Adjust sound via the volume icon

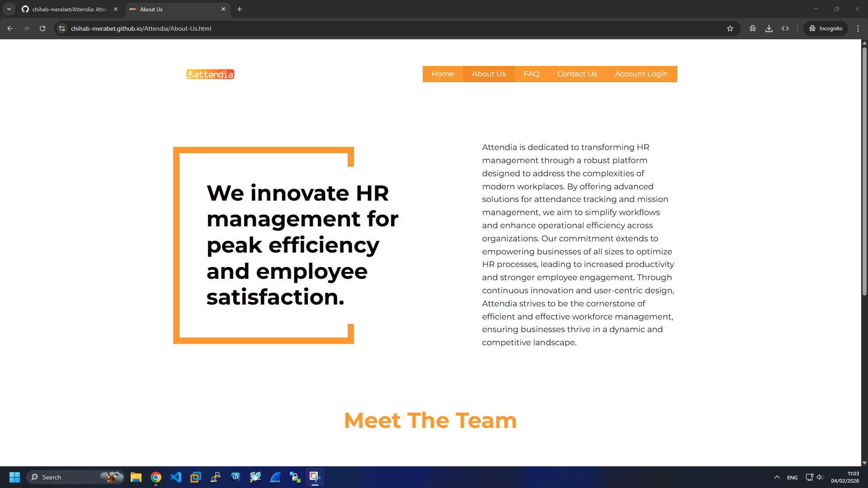821,477
